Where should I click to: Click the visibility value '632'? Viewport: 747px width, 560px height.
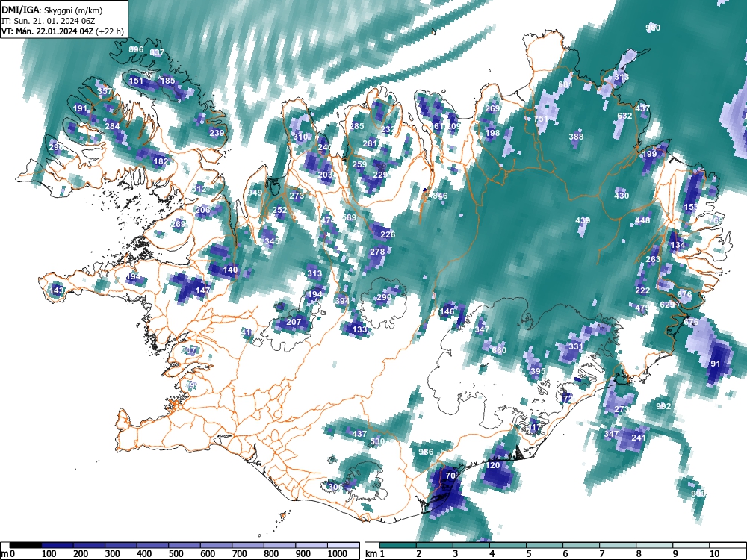[x=624, y=116]
